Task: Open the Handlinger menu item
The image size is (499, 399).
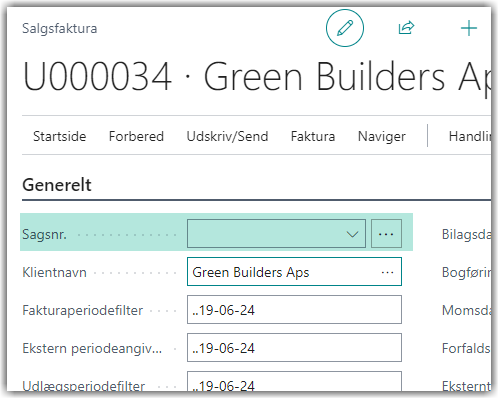Action: (470, 136)
